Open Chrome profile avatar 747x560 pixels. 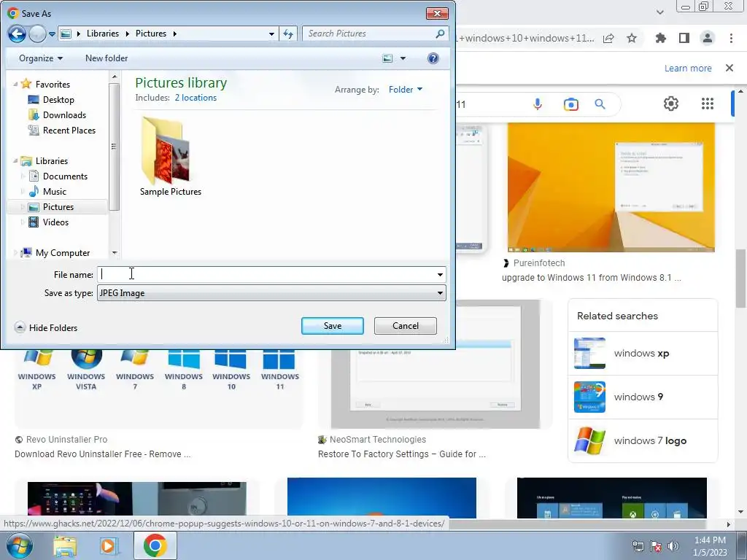(x=708, y=39)
